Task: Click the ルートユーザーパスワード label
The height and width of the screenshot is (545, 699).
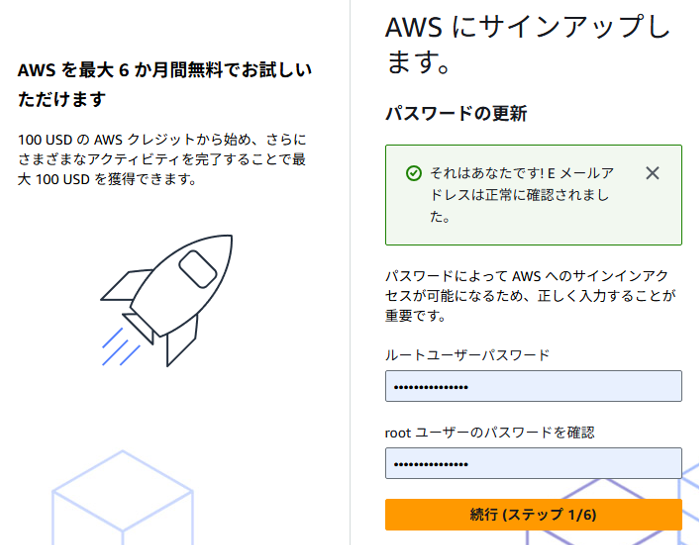Action: [467, 355]
